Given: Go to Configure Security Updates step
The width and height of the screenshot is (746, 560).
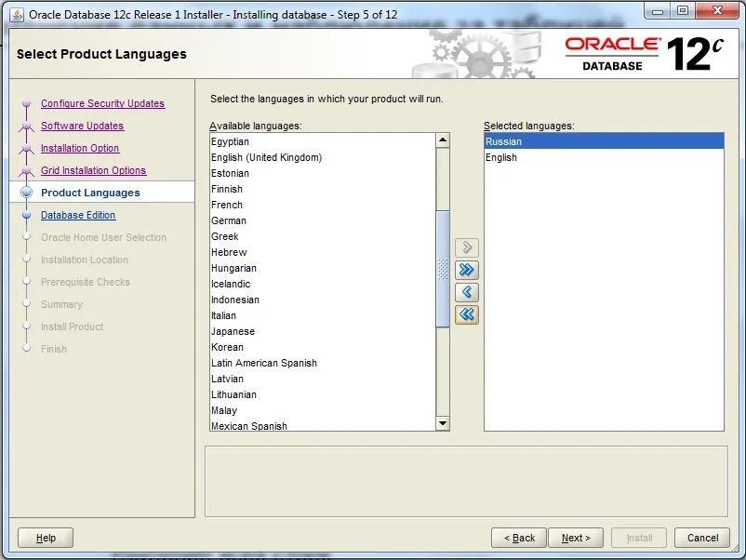Looking at the screenshot, I should coord(102,103).
